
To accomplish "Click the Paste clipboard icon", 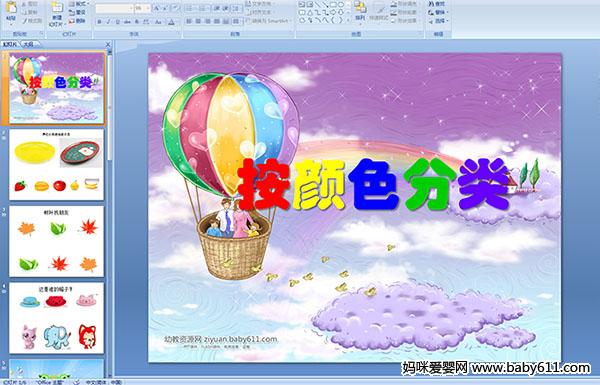I will click(11, 7).
